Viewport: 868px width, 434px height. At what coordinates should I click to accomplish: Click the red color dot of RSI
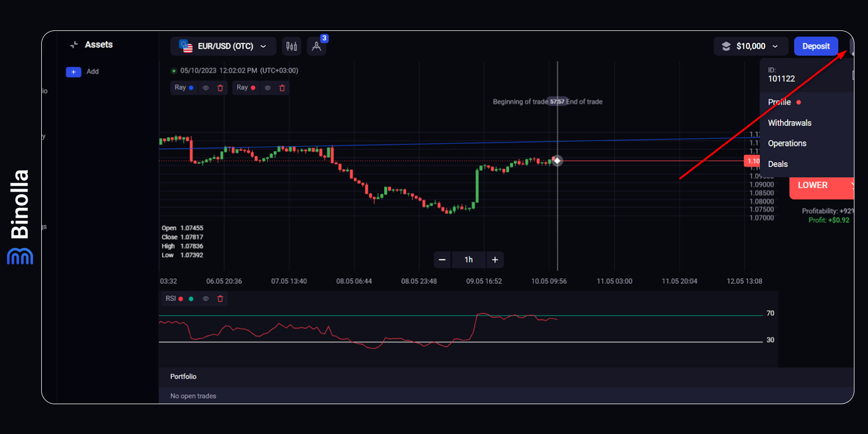tap(181, 299)
